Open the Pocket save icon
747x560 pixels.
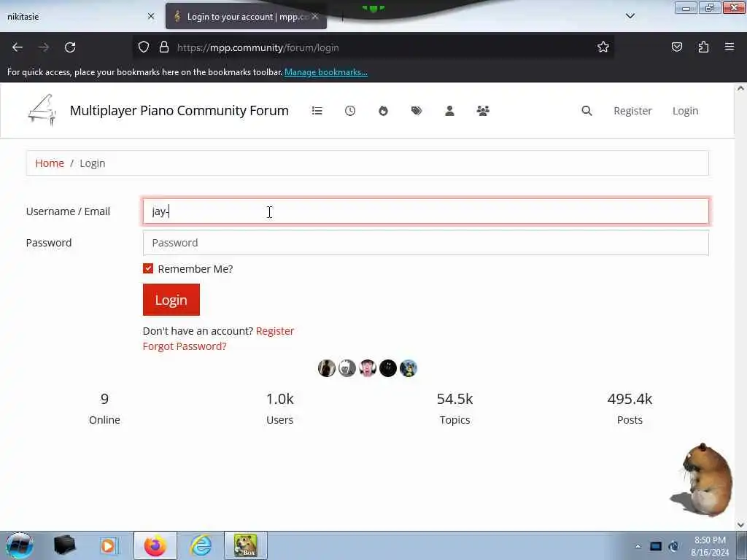[676, 47]
